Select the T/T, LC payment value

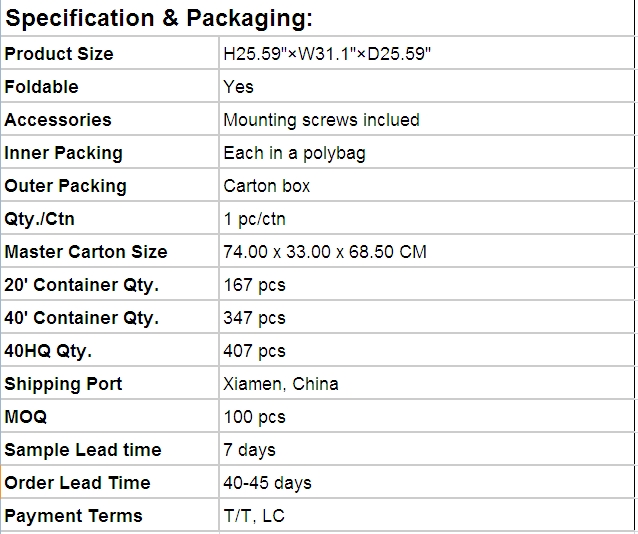[x=253, y=516]
